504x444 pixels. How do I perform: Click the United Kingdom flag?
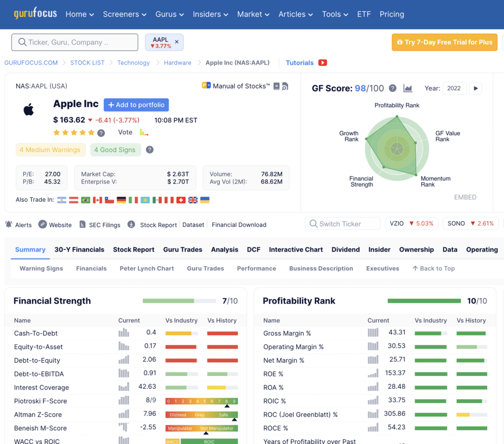point(193,200)
